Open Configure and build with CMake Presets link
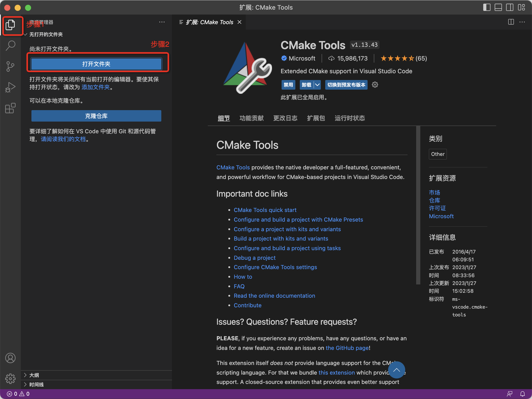The image size is (532, 399). [x=298, y=220]
